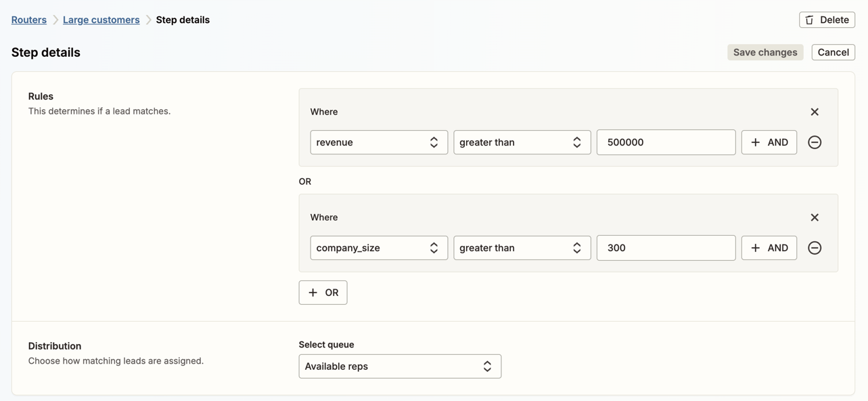Screen dimensions: 868x401
Task: Navigate to Large customers breadcrumb
Action: pyautogui.click(x=101, y=20)
